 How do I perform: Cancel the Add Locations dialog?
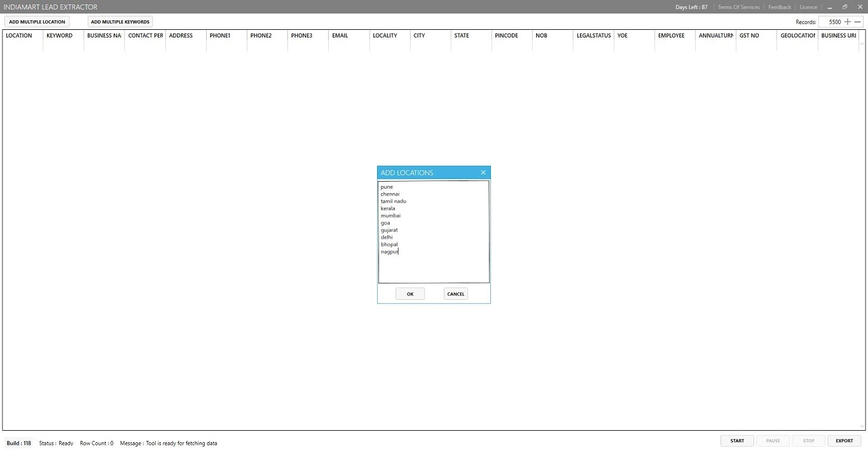(455, 294)
